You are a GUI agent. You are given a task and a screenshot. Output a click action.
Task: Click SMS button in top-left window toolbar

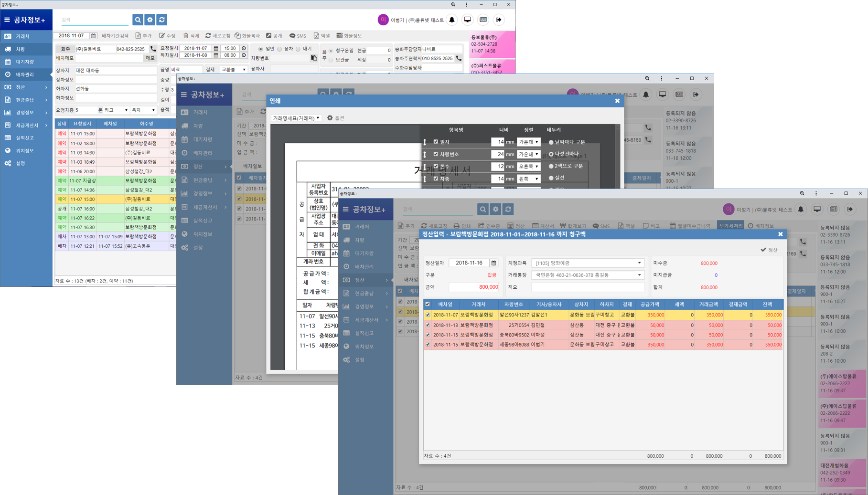(298, 36)
